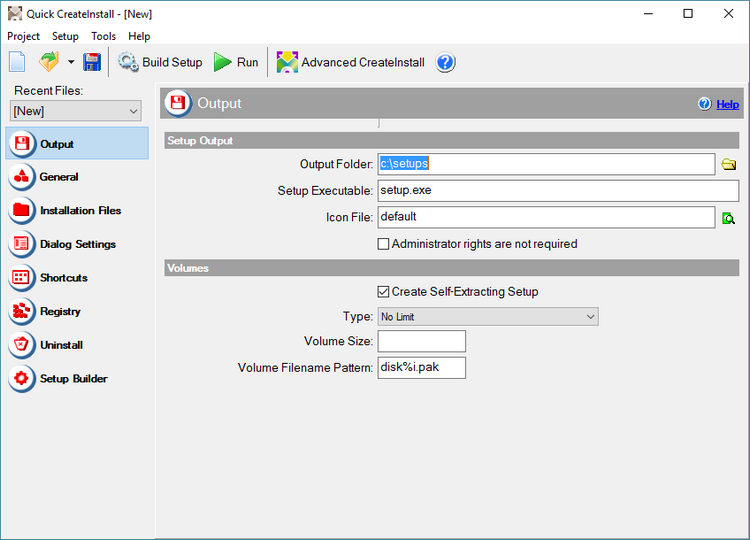Maximize the Quick CreateInstall window
Image resolution: width=750 pixels, height=540 pixels.
coord(688,14)
